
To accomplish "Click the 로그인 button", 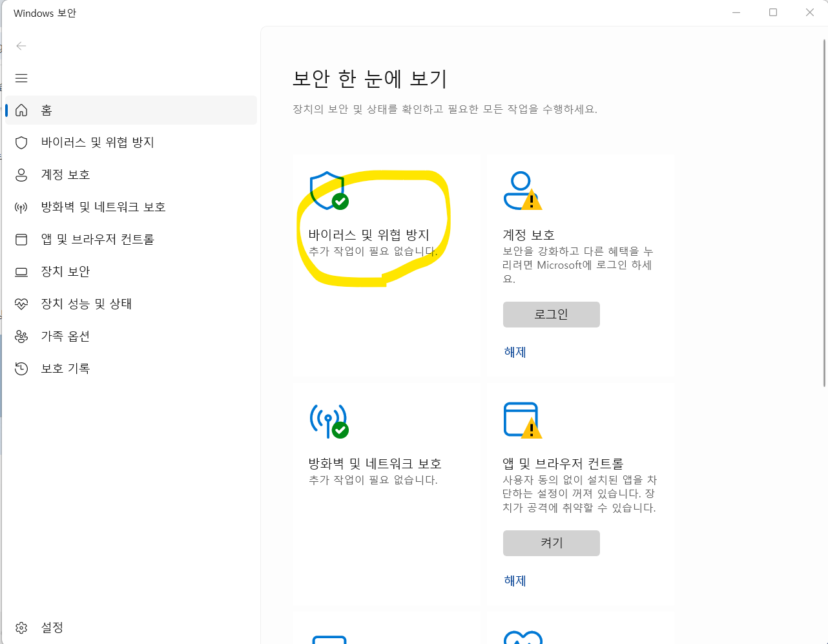I will click(552, 315).
